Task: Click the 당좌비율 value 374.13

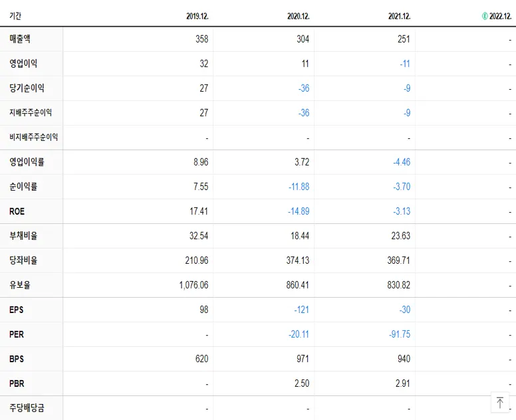Action: click(x=298, y=261)
